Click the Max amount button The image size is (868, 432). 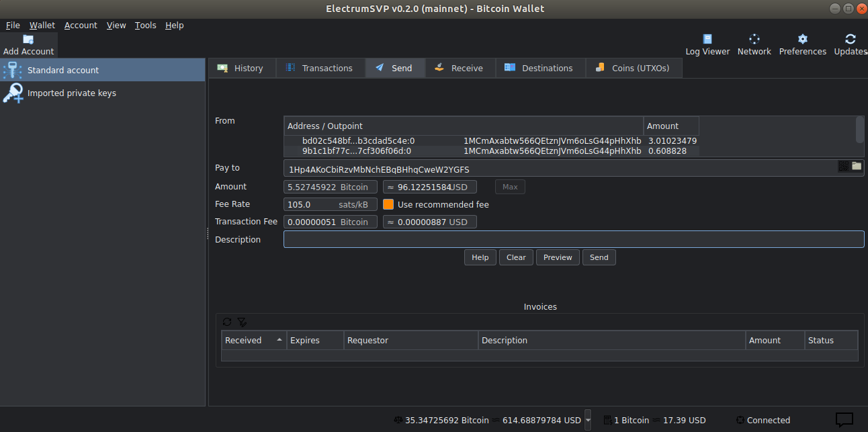tap(510, 187)
